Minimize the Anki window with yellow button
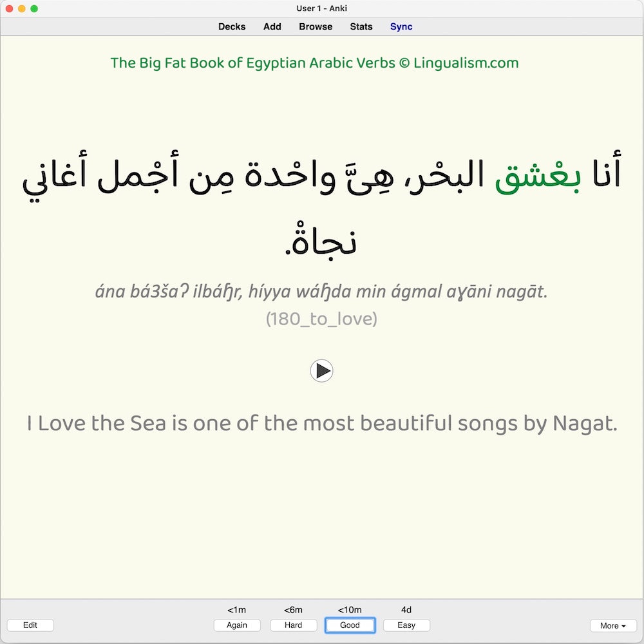The height and width of the screenshot is (644, 644). pyautogui.click(x=21, y=8)
